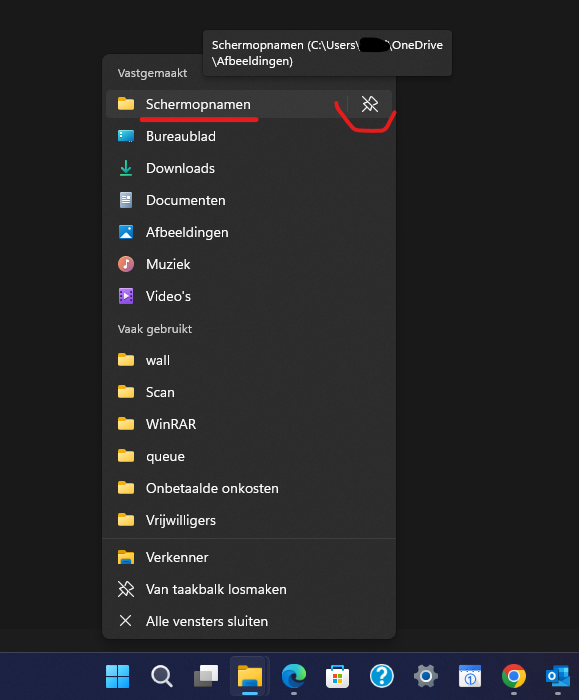Launch Google Chrome from taskbar
The width and height of the screenshot is (579, 700).
(514, 676)
